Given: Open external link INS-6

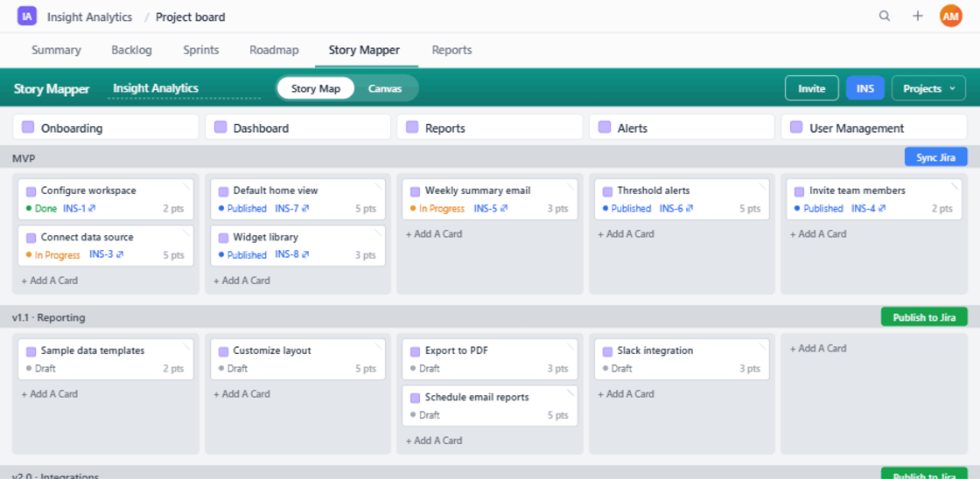Looking at the screenshot, I should tap(676, 209).
